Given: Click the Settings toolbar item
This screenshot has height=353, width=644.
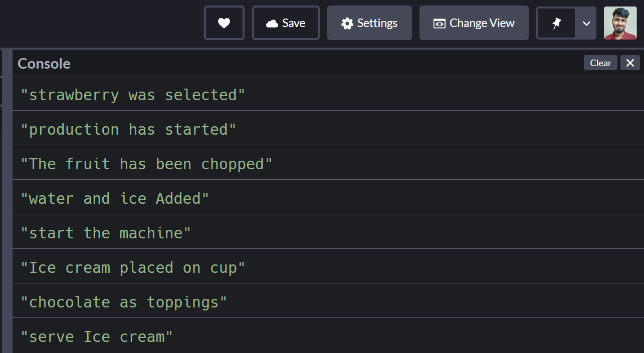Looking at the screenshot, I should coord(369,23).
